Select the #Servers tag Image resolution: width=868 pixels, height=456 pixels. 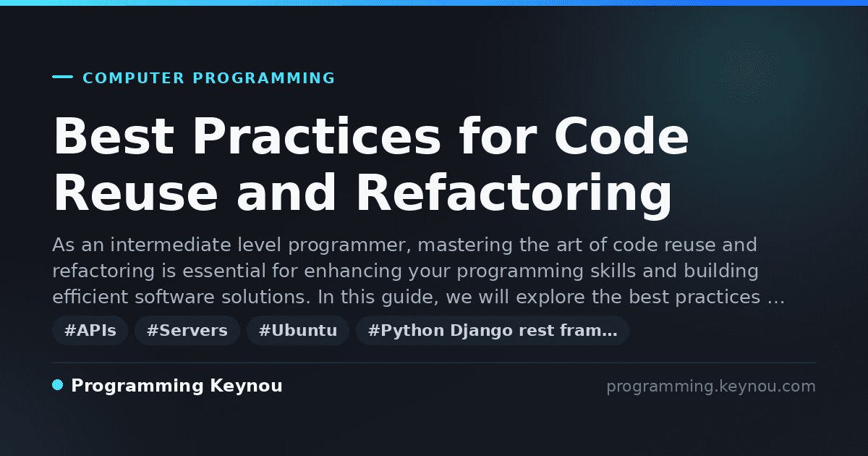[187, 331]
